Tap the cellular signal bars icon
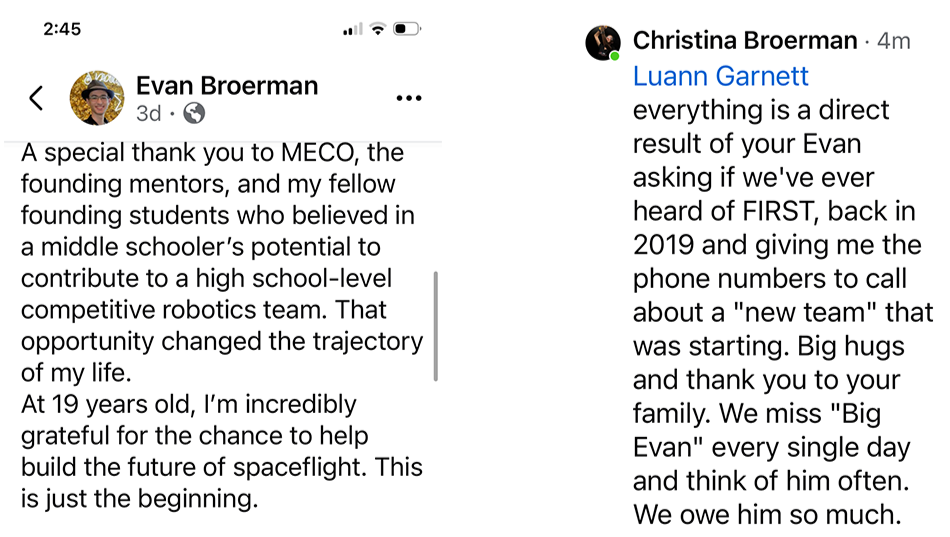The image size is (950, 537). point(353,28)
